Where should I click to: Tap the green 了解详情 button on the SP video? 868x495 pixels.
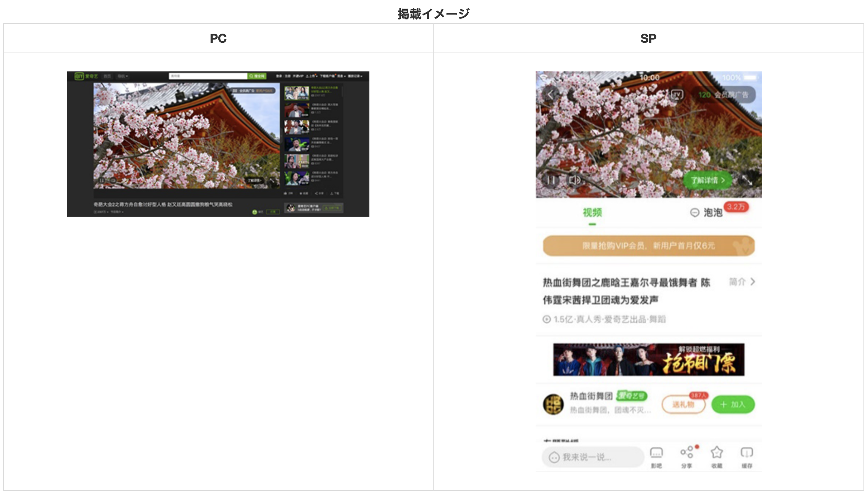point(707,180)
